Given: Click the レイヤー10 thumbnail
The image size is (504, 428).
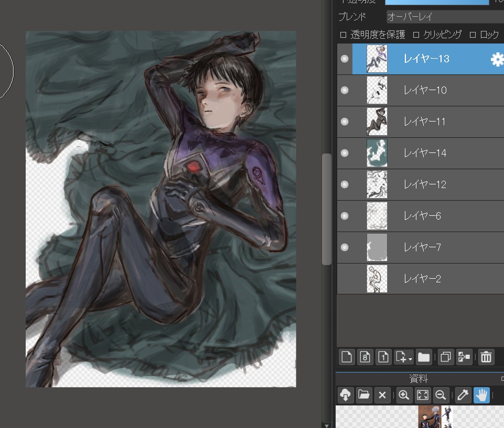Looking at the screenshot, I should click(377, 90).
